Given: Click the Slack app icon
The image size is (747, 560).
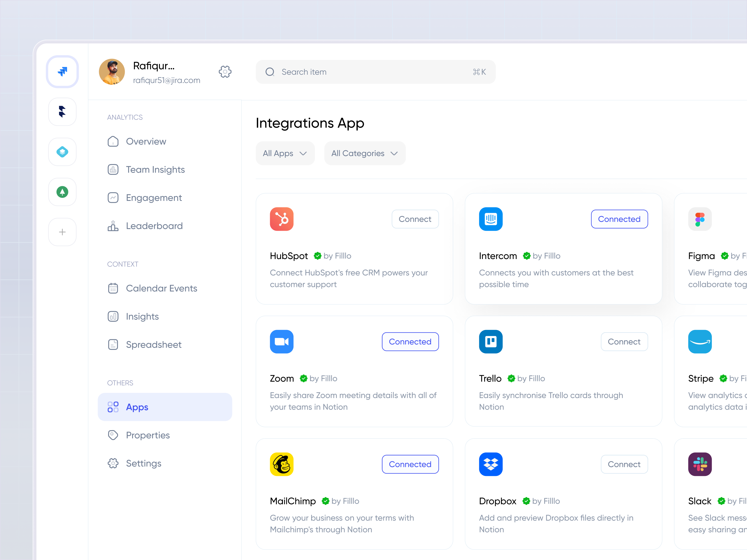Looking at the screenshot, I should [x=700, y=464].
